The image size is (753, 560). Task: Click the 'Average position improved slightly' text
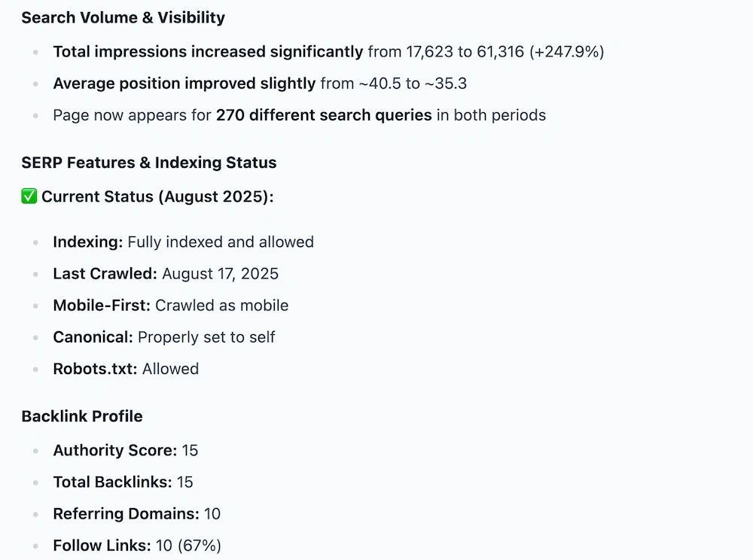pyautogui.click(x=184, y=84)
